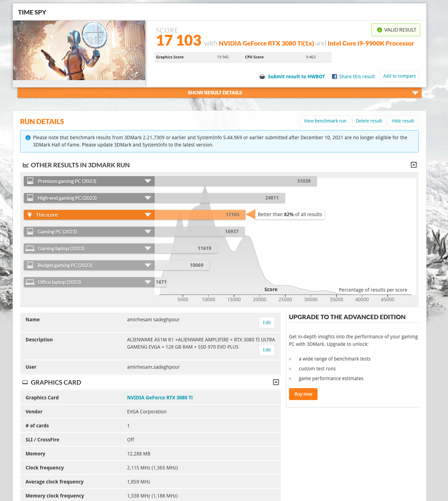The height and width of the screenshot is (501, 448).
Task: Click the blue info icon in notice
Action: coord(28,138)
